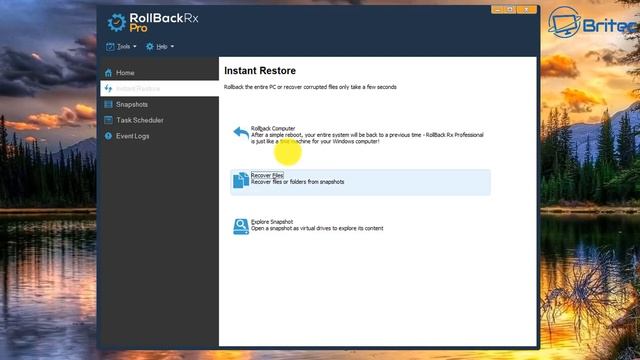Open Task Scheduler sidebar page

(159, 120)
